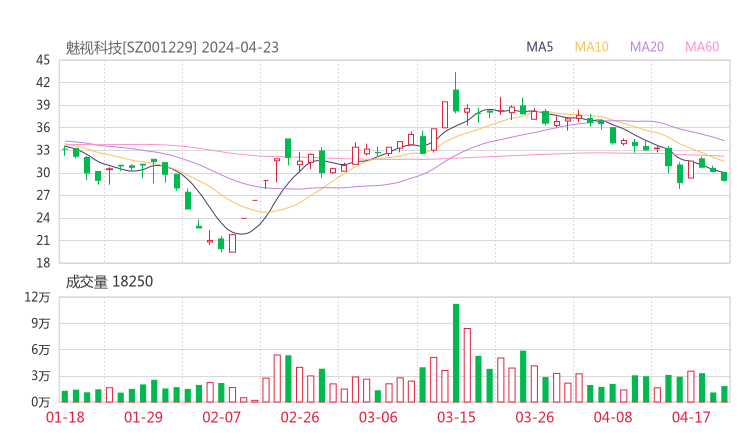Image resolution: width=740 pixels, height=440 pixels.
Task: Click the tallest green volume bar at 03-15
Action: [x=456, y=353]
